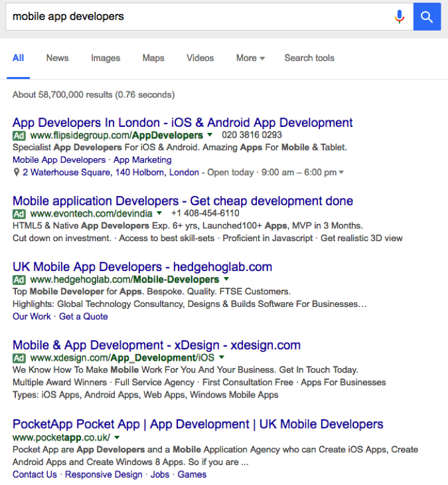The image size is (448, 485).
Task: Open App Developers In London ad title
Action: (183, 122)
